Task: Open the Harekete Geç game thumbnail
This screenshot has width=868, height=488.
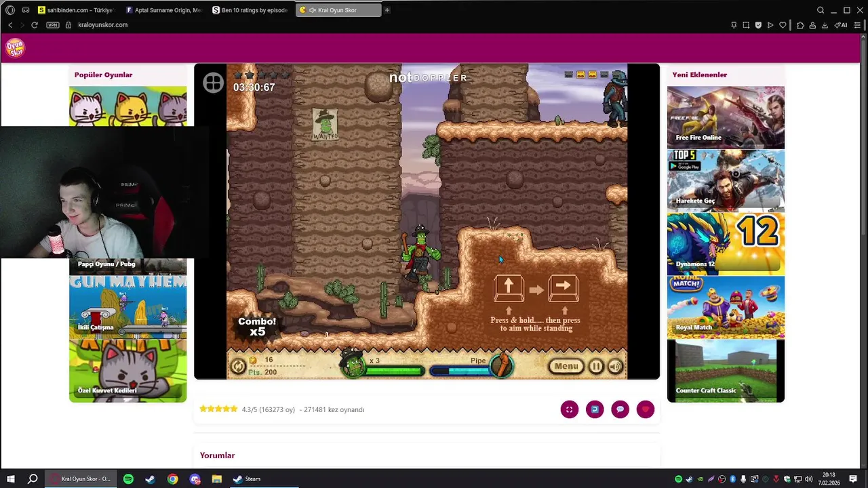Action: (x=726, y=180)
